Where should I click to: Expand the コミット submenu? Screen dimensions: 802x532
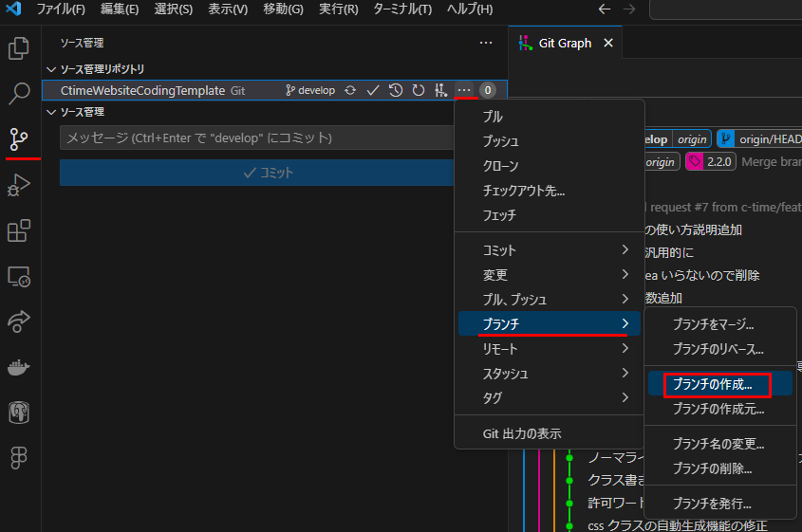[549, 250]
